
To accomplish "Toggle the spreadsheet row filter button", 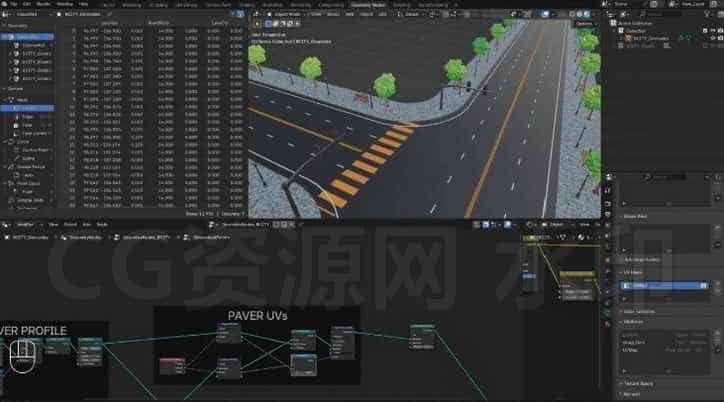I will (241, 14).
